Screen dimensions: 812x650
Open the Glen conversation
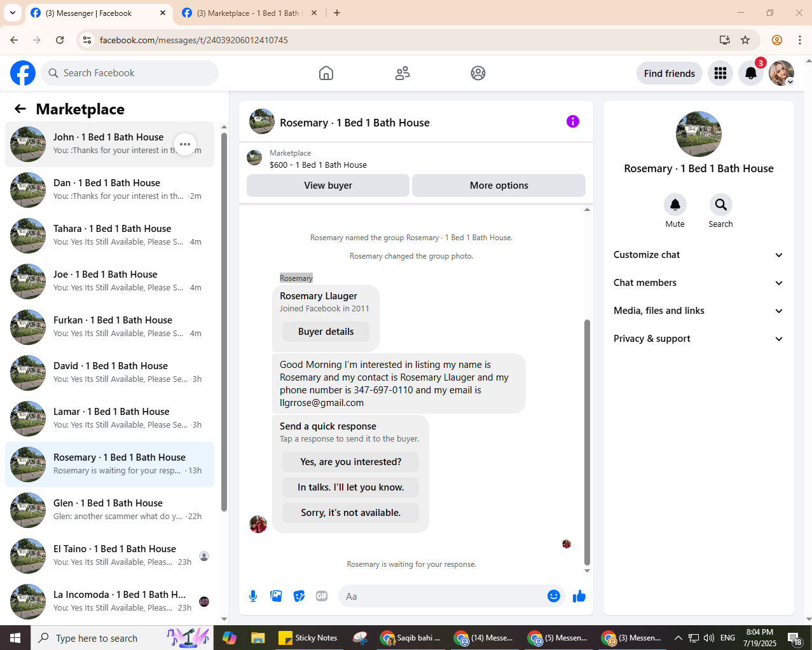(x=109, y=510)
